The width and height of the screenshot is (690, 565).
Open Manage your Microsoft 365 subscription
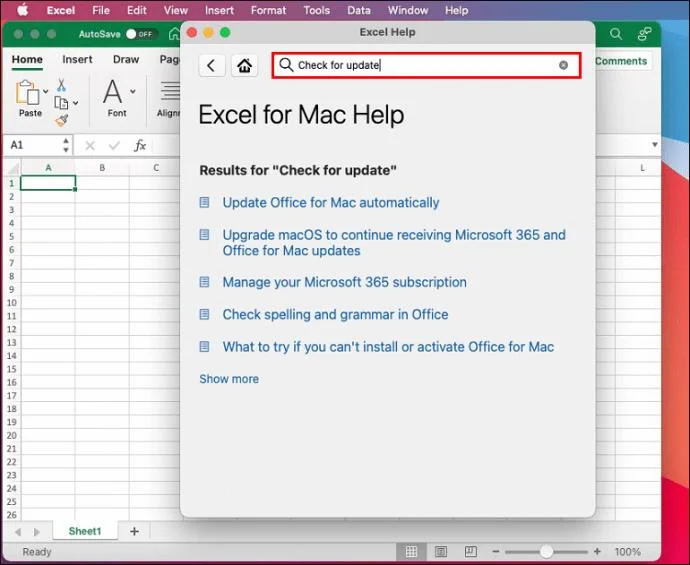[x=345, y=282]
